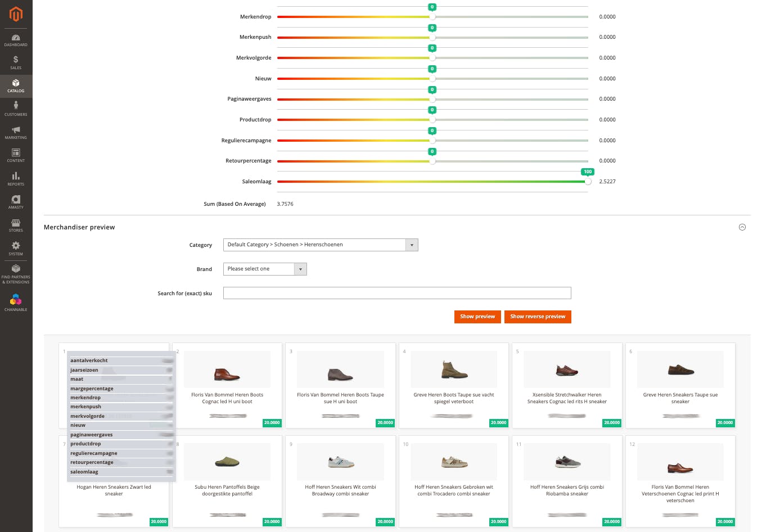
Task: Click the Greve Heren Sneakers Taupe title
Action: 680,398
